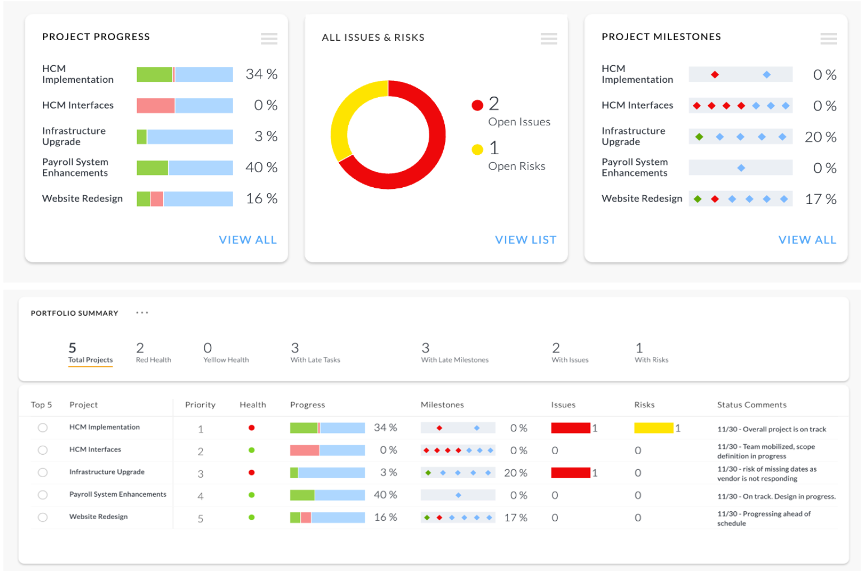Switch to the With Late Milestones tab
The image size is (864, 572).
click(x=455, y=353)
